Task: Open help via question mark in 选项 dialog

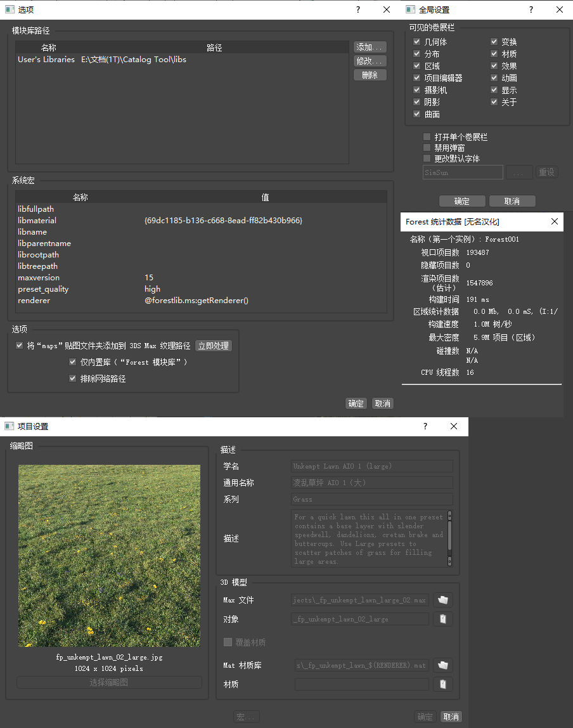Action: (x=357, y=10)
